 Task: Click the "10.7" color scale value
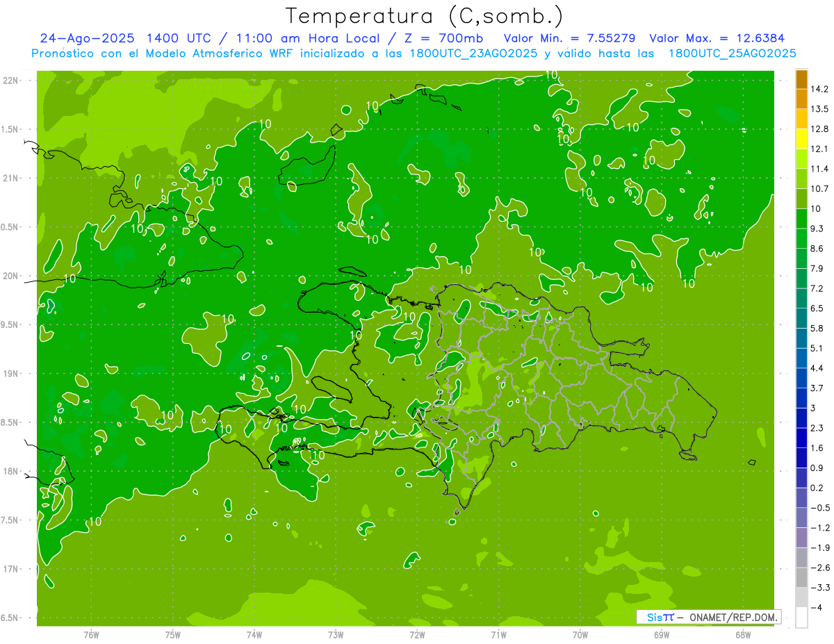click(x=819, y=189)
